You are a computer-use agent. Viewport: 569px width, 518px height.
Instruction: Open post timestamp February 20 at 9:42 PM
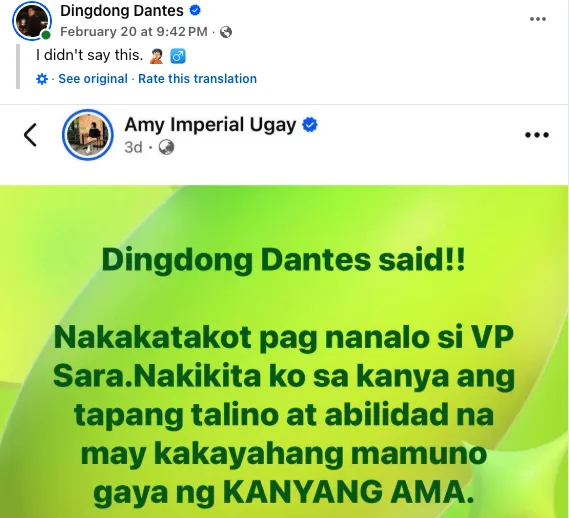134,32
